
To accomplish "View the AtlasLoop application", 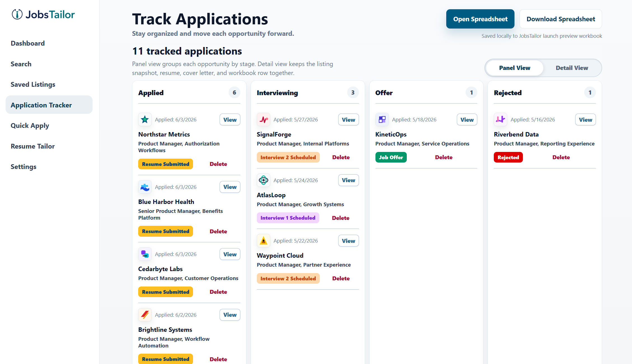I will tap(349, 180).
